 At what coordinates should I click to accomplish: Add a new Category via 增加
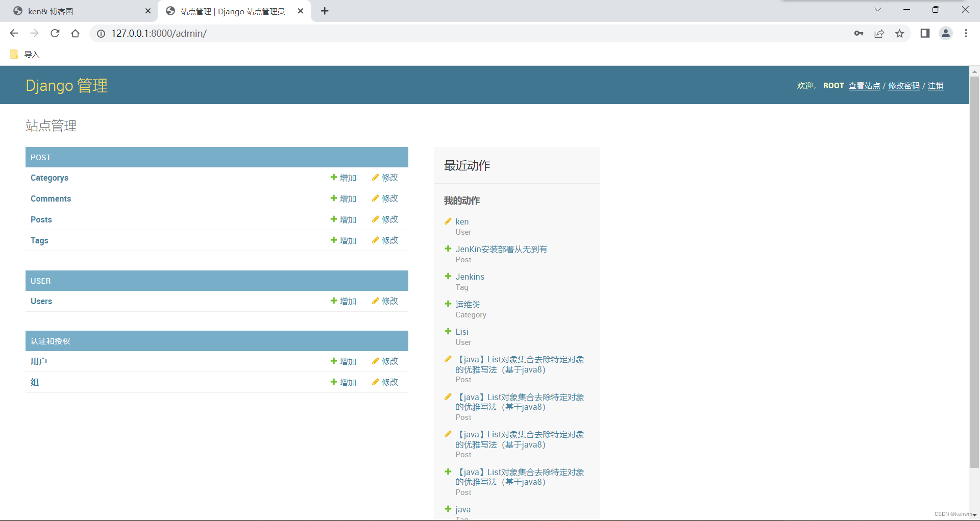(x=344, y=178)
